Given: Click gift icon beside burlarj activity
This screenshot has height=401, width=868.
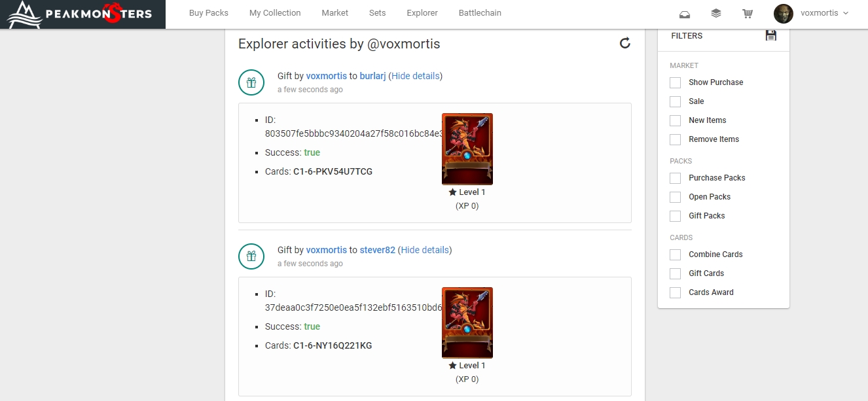Looking at the screenshot, I should [251, 82].
